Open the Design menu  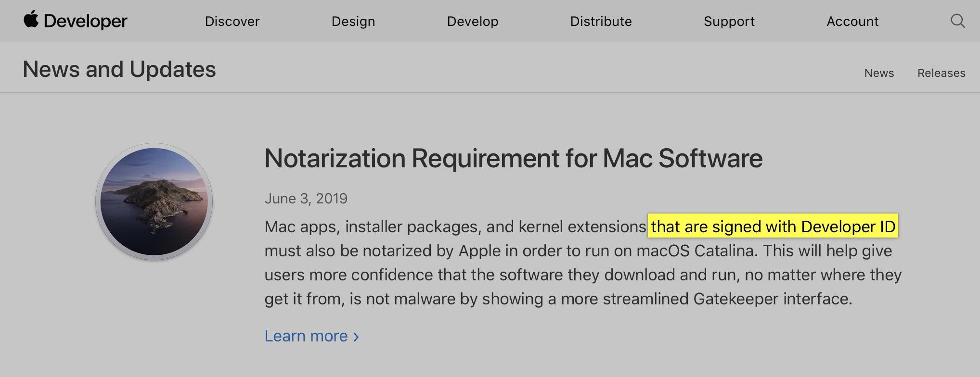[x=353, y=22]
